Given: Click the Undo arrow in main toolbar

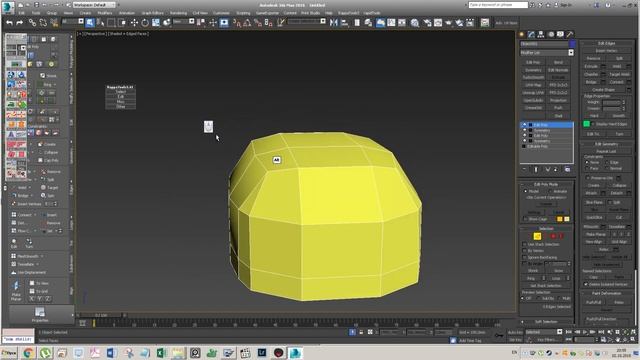Looking at the screenshot, I should pos(9,23).
